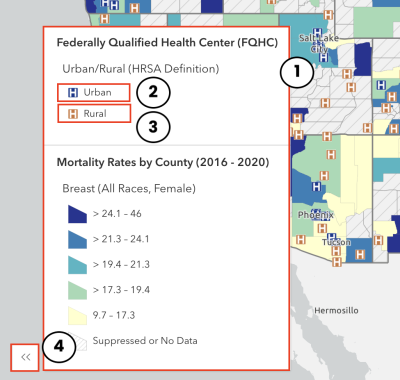Click the urban FQHC marker below Salt Lake City label
This screenshot has width=400, height=380.
coord(323,58)
